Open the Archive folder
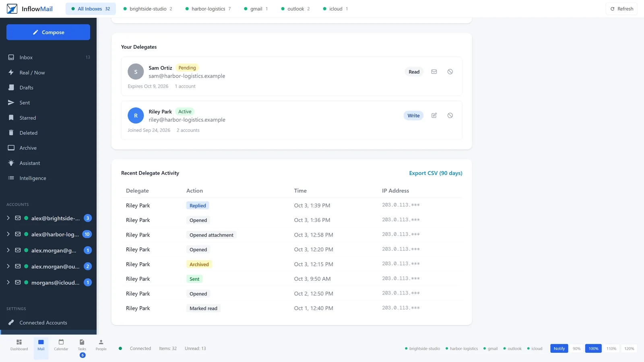The image size is (644, 362). [48, 148]
